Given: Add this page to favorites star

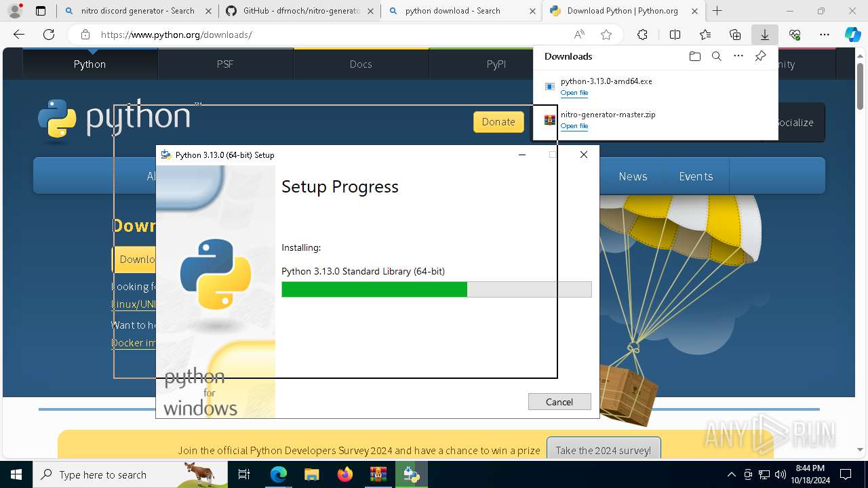Looking at the screenshot, I should [x=606, y=35].
